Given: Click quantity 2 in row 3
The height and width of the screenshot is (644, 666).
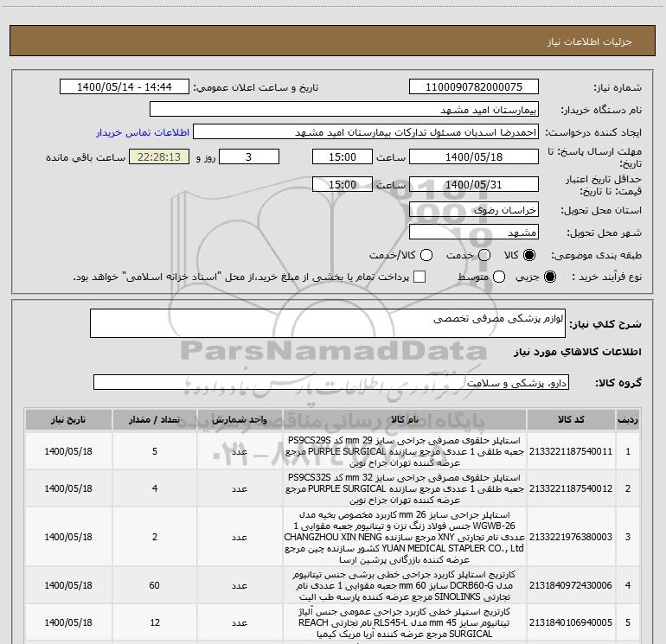Looking at the screenshot, I should [x=155, y=537].
